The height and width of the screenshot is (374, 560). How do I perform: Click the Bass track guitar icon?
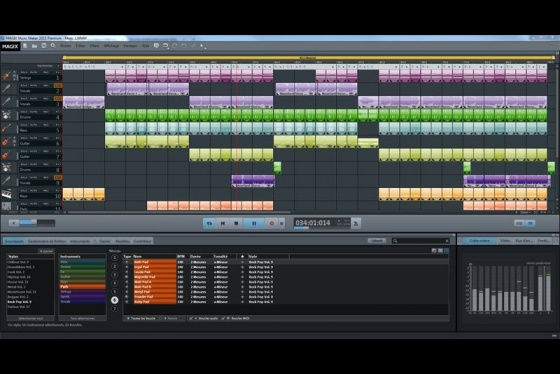tap(6, 128)
